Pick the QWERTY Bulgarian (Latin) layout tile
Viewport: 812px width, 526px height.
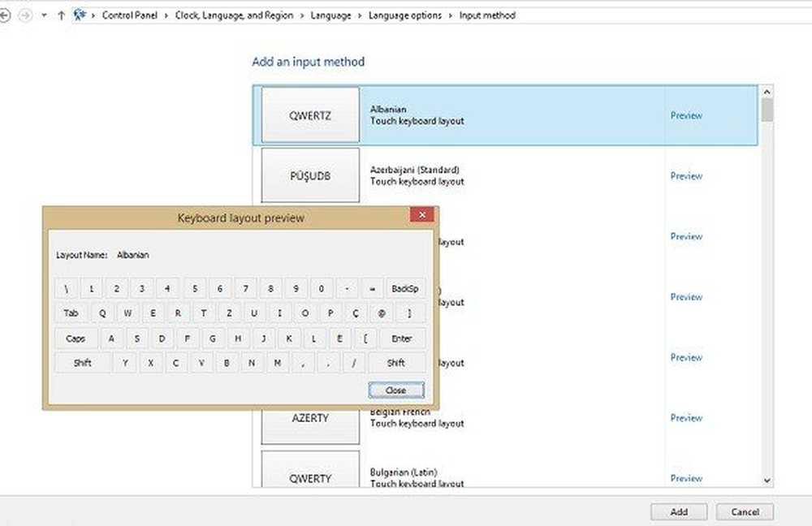point(310,478)
